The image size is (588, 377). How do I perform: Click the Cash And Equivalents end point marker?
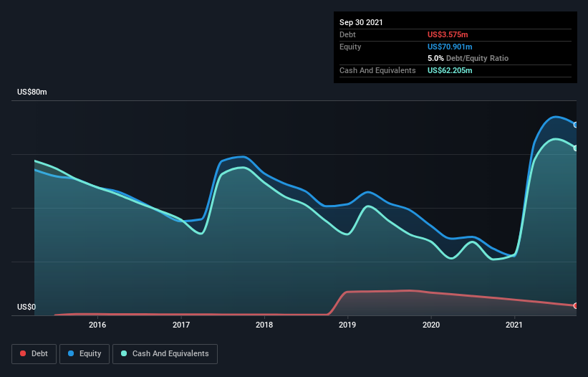(576, 148)
